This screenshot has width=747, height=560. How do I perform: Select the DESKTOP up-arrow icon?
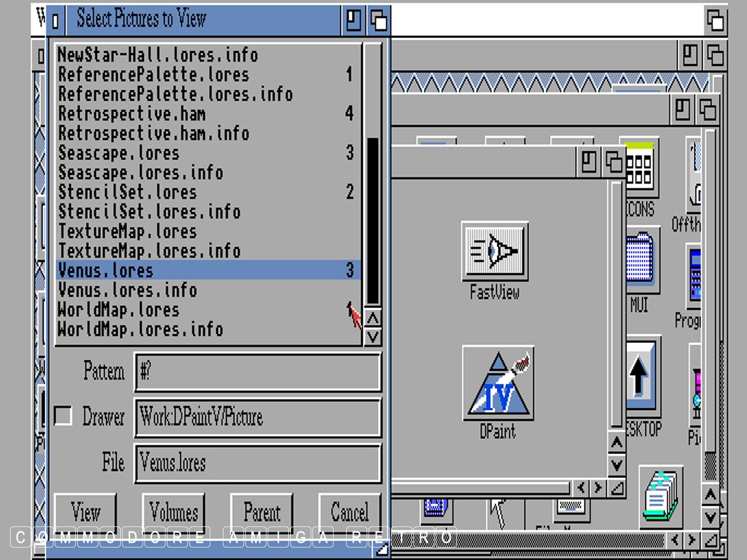coord(640,375)
